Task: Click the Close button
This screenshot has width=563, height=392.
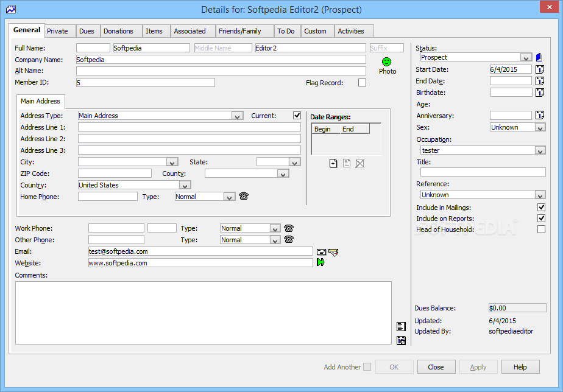Action: pos(436,367)
